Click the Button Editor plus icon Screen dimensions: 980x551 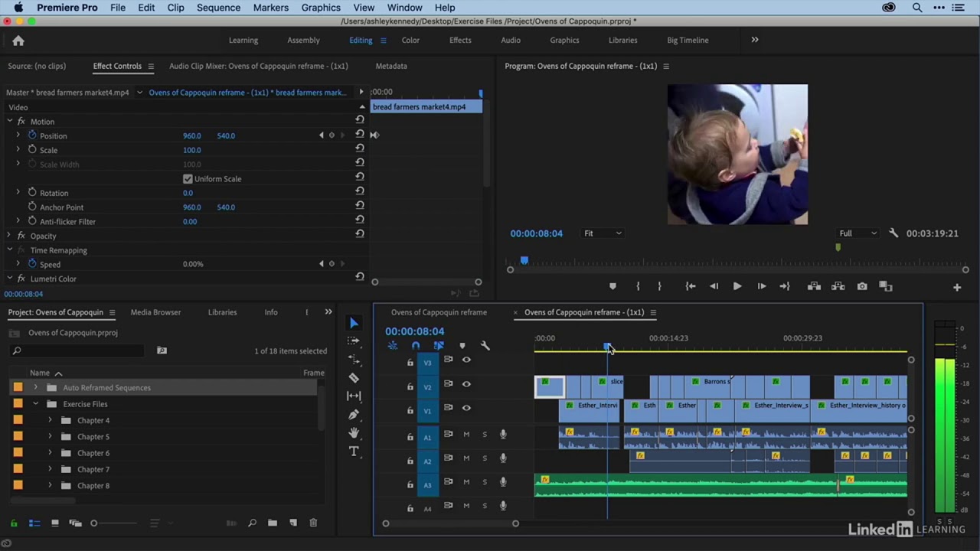click(x=957, y=287)
